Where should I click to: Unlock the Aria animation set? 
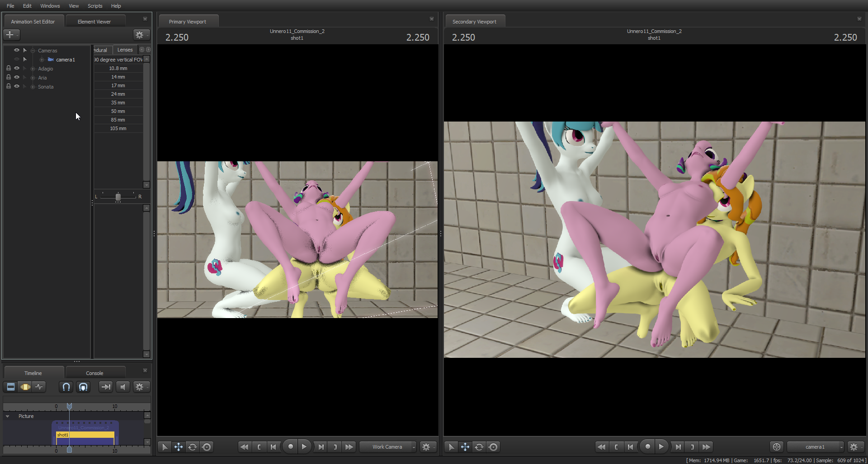[8, 77]
